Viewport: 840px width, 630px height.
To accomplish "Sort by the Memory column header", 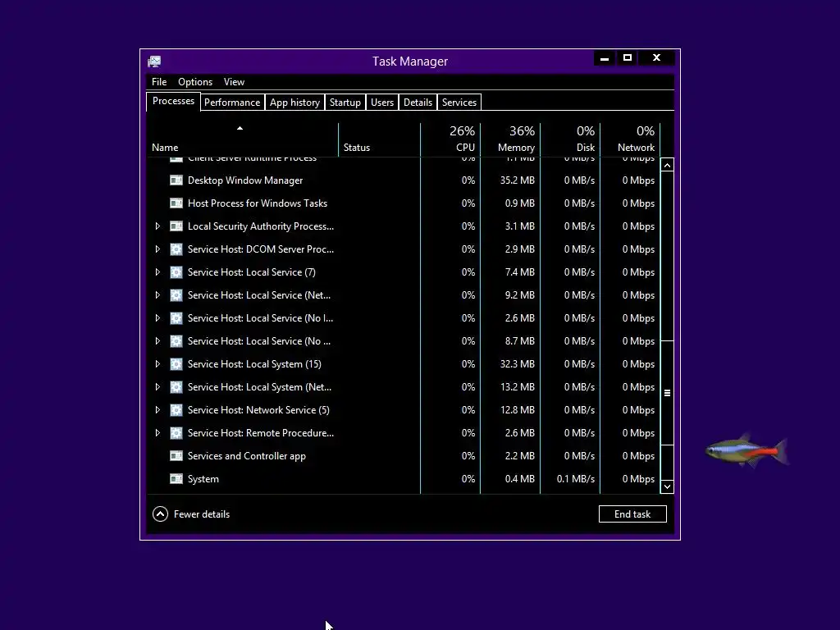I will [x=510, y=139].
